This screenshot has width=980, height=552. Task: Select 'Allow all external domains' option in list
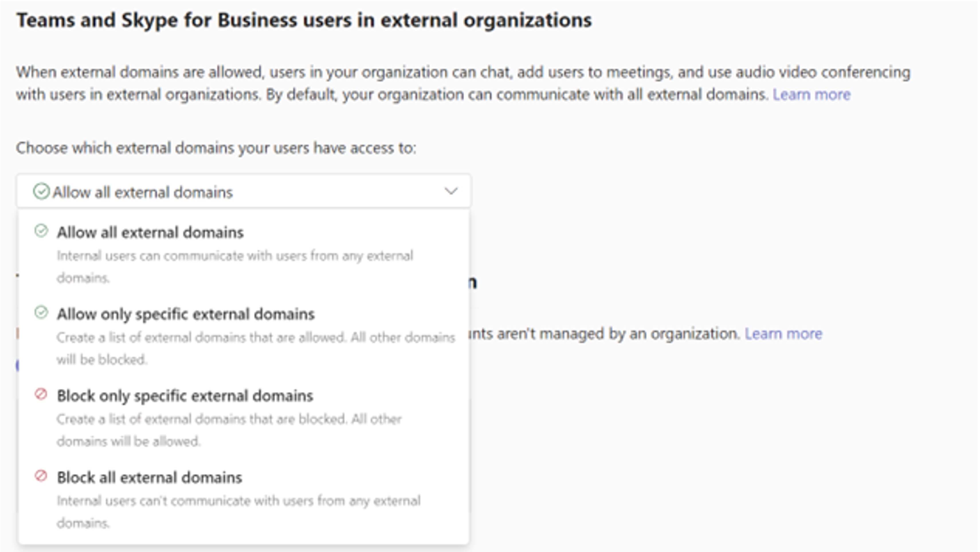tap(150, 232)
